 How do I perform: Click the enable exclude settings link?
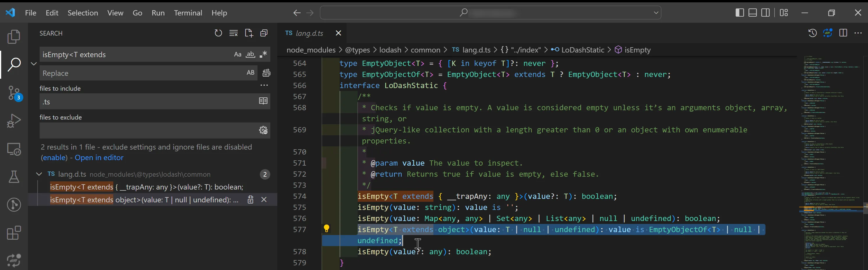point(54,158)
